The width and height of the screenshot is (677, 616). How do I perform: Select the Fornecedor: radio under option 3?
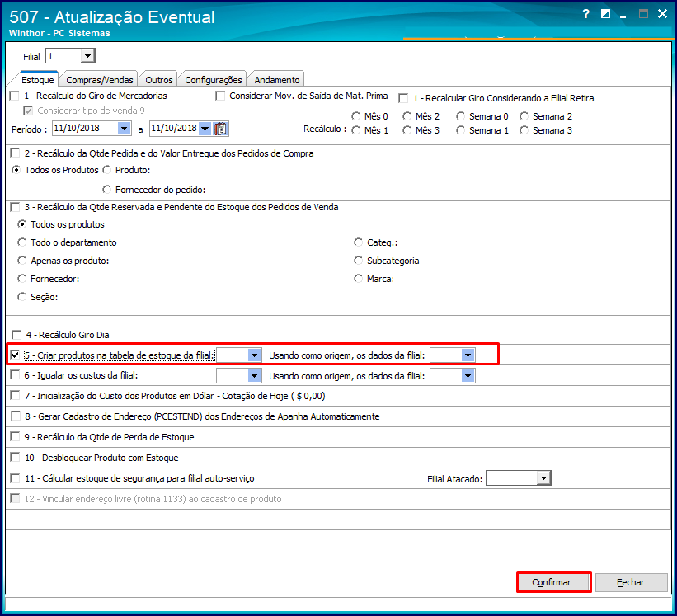click(21, 279)
